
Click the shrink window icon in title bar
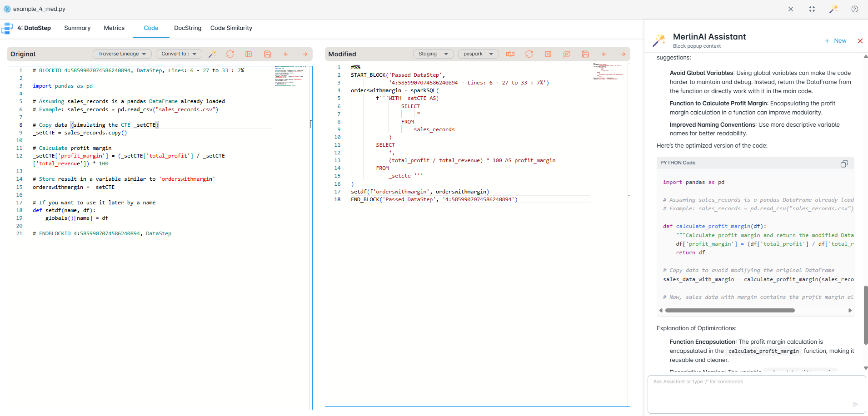point(812,9)
